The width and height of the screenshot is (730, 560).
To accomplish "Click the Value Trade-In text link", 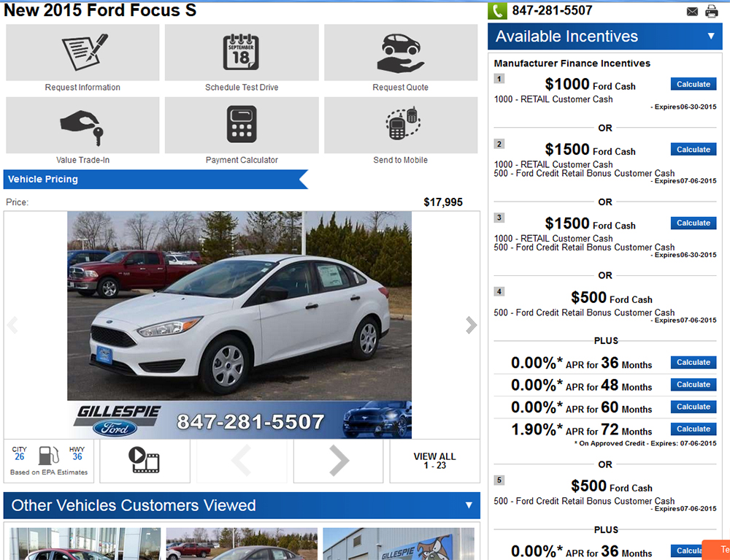I will 83,160.
